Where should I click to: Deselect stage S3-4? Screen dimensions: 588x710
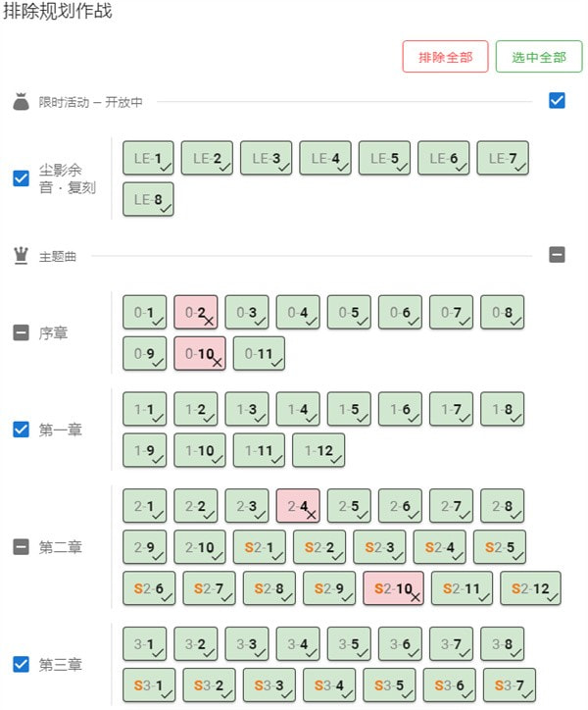[x=328, y=685]
